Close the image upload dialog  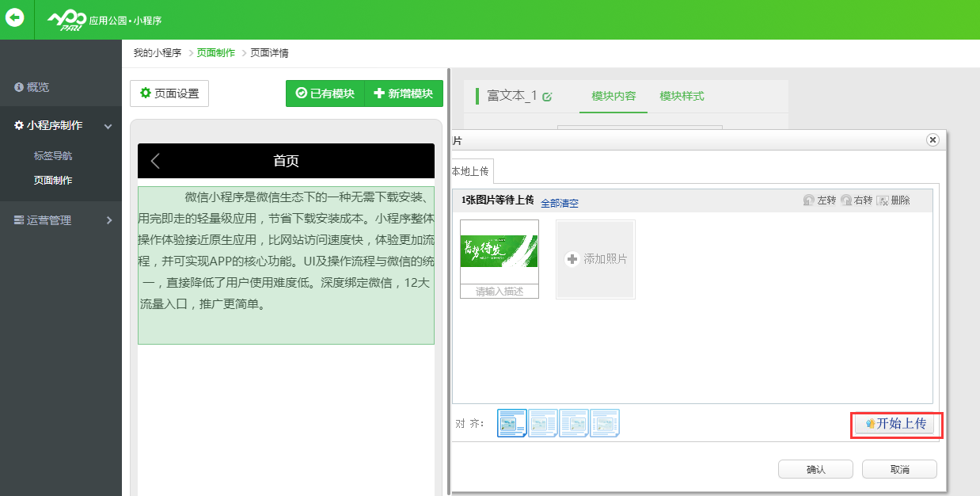coord(933,139)
